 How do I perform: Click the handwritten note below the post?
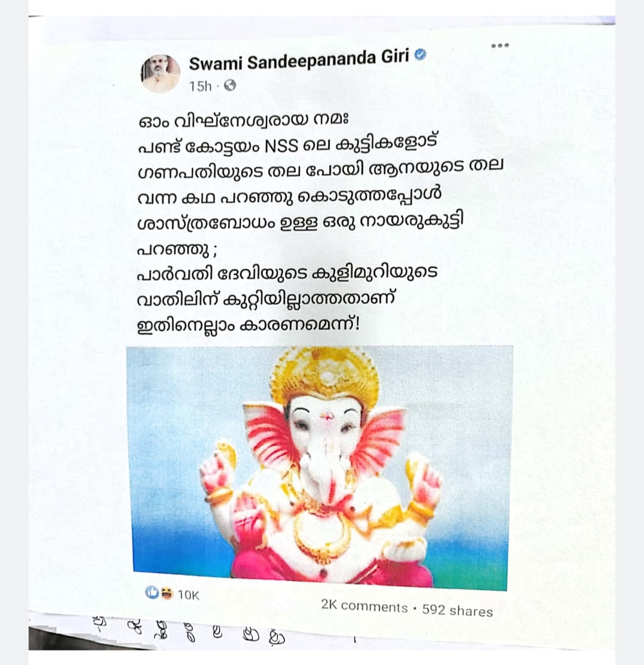click(188, 630)
